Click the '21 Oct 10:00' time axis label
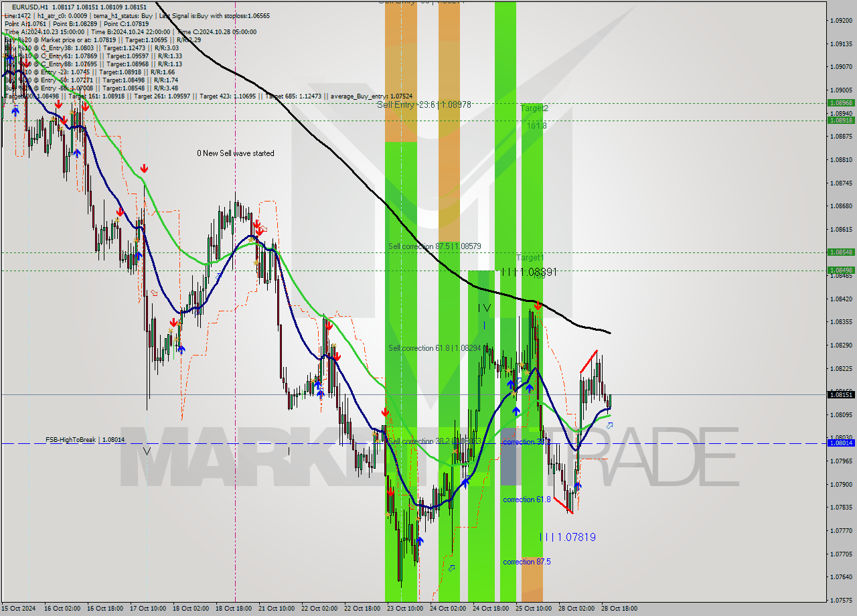The height and width of the screenshot is (616, 857). pyautogui.click(x=277, y=609)
